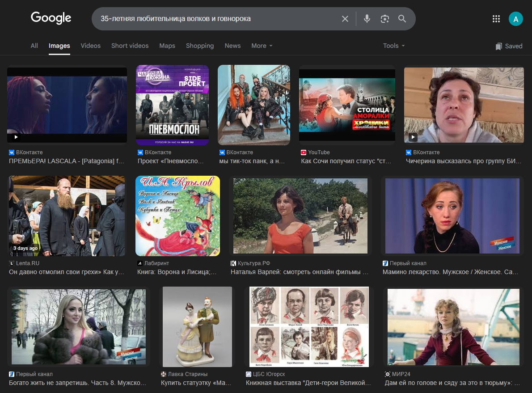This screenshot has height=393, width=532.
Task: Go to the News tab
Action: 232,46
